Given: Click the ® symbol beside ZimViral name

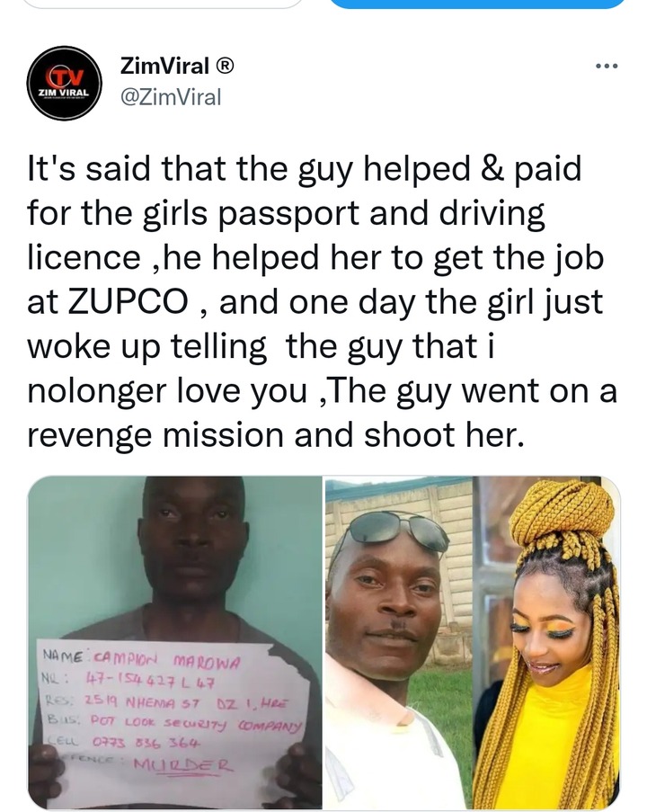Looking at the screenshot, I should tap(224, 66).
